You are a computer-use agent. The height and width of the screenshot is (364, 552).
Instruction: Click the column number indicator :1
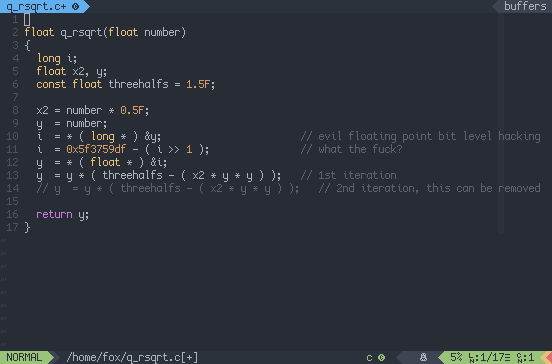(x=528, y=358)
